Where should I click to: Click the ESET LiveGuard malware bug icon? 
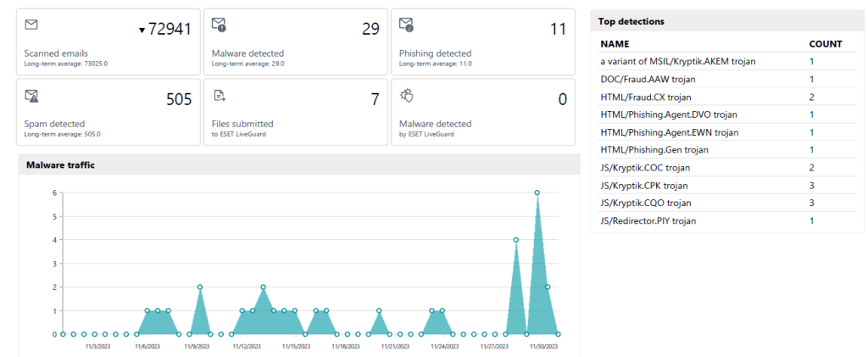[x=406, y=96]
